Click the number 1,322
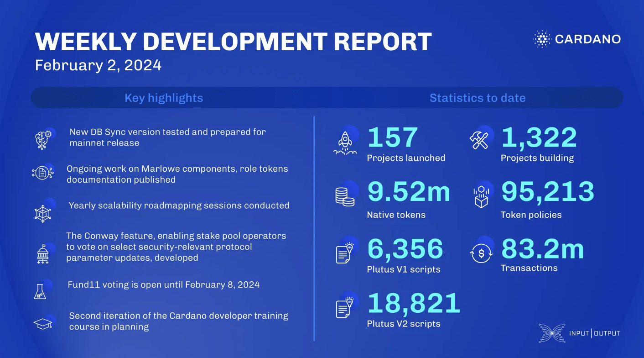 point(539,137)
